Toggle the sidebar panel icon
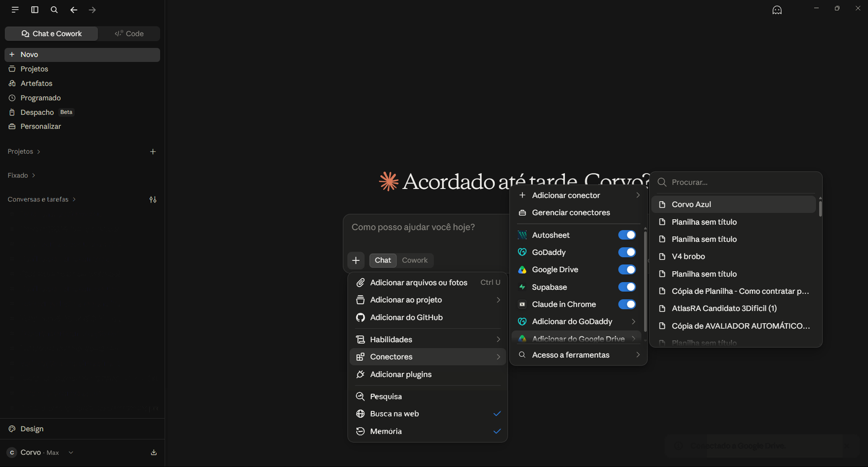Screen dimensions: 868x467 click(x=35, y=10)
